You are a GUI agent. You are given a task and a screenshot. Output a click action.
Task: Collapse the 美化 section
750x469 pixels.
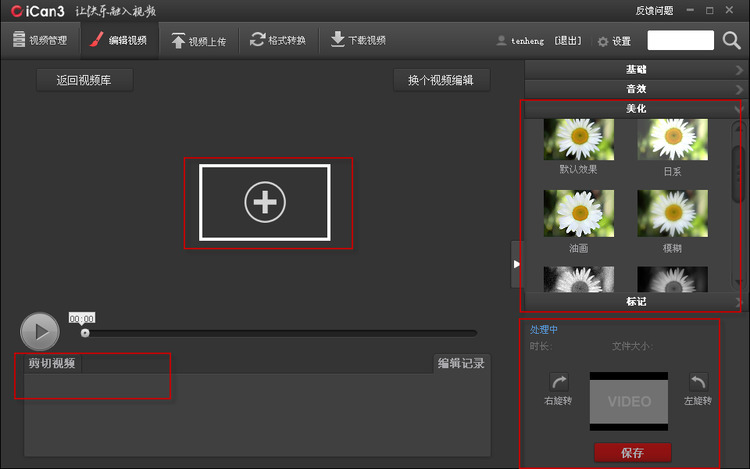coord(634,109)
